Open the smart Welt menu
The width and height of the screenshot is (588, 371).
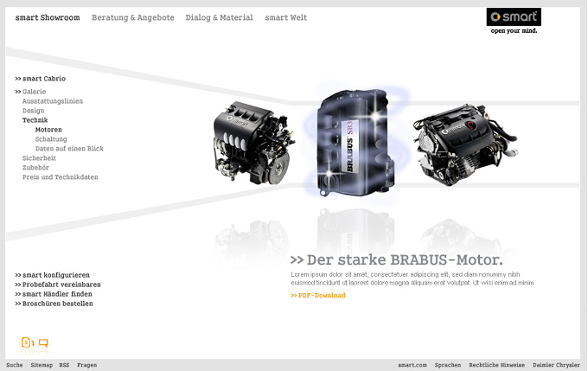(286, 17)
